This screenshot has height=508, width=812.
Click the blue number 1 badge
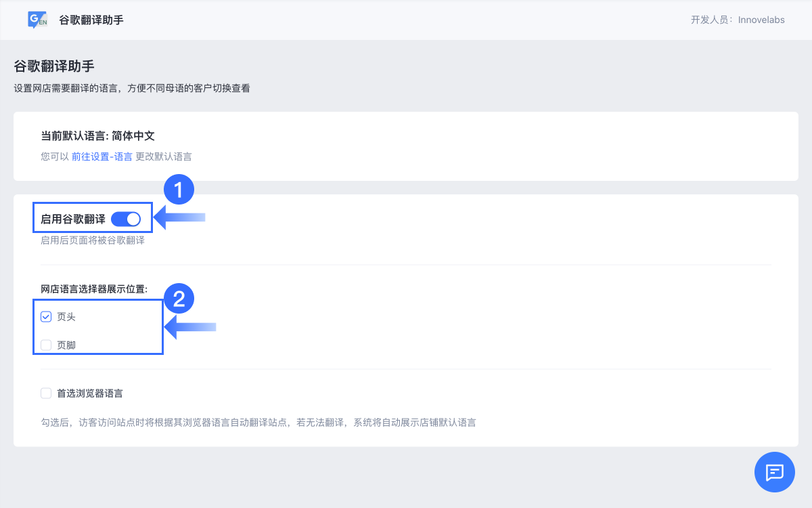coord(179,190)
